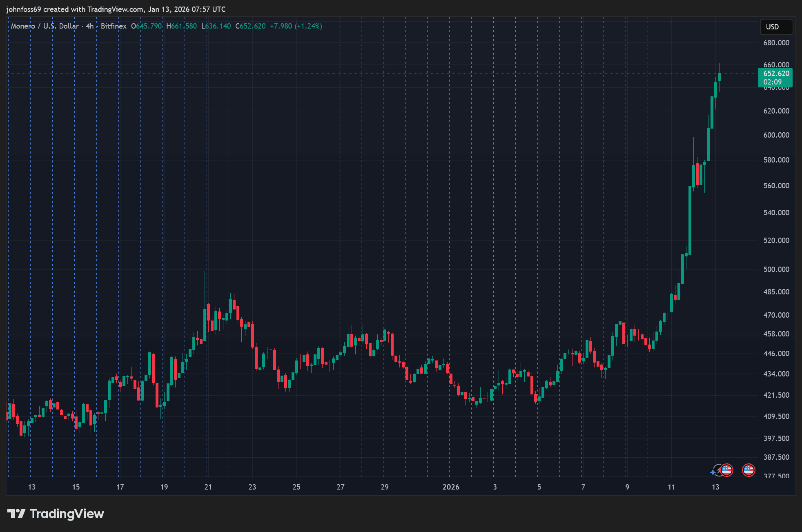Click the high value H661.580 in the legend
This screenshot has height=532, width=802.
point(181,26)
